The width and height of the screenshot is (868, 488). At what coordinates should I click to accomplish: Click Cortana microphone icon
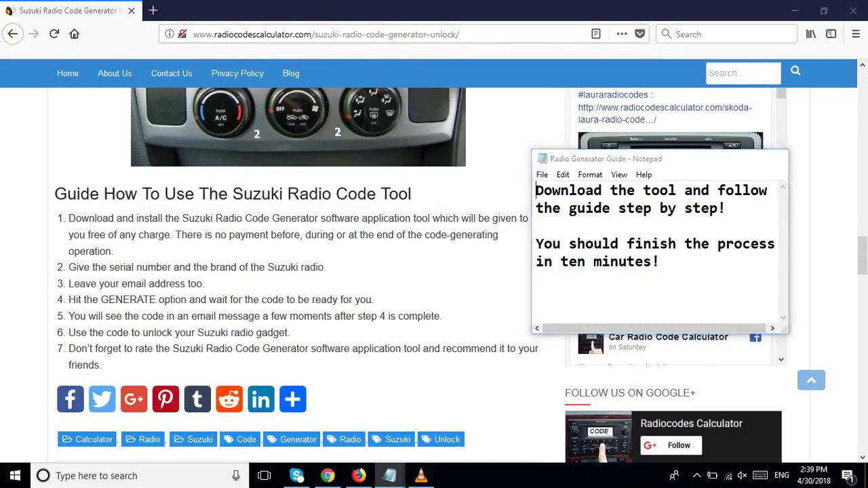(x=236, y=476)
